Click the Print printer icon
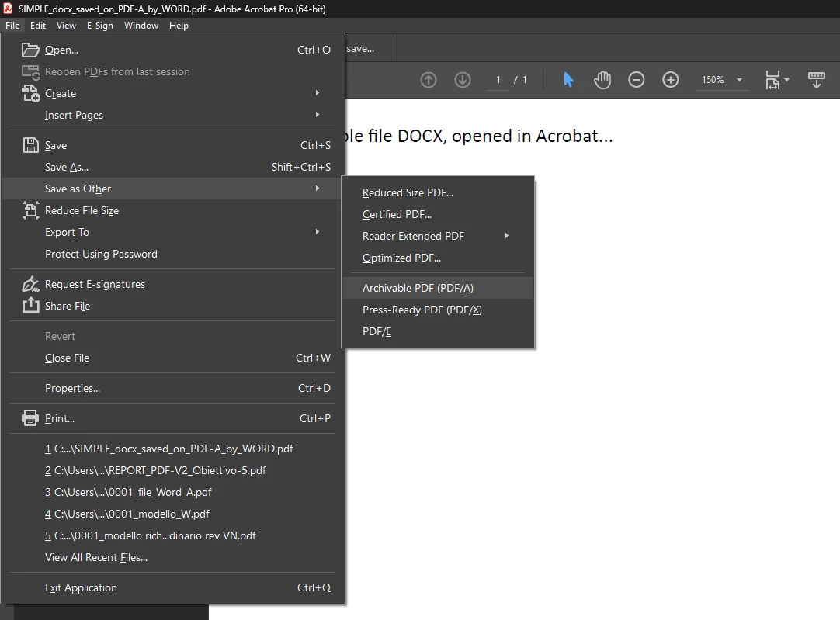This screenshot has height=620, width=840. pos(30,418)
